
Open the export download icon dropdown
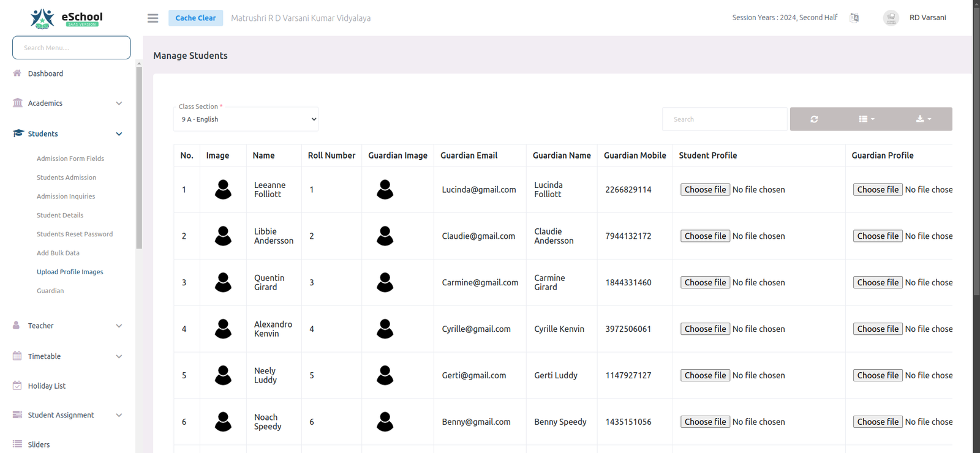923,119
